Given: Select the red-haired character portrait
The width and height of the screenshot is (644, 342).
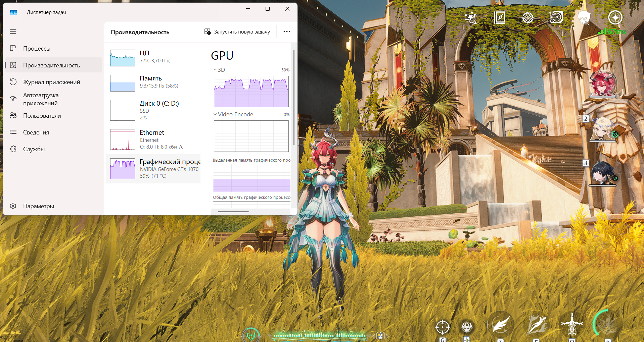Looking at the screenshot, I should pyautogui.click(x=603, y=84).
